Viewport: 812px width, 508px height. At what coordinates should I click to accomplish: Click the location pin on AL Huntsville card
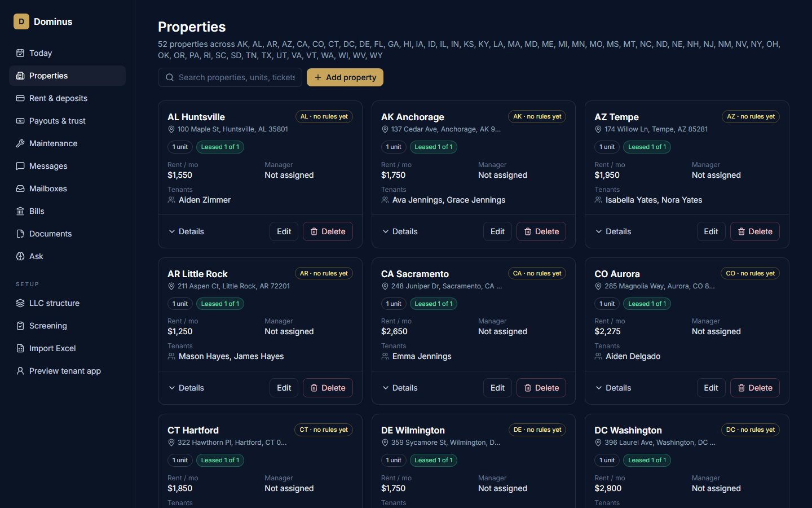pyautogui.click(x=171, y=129)
